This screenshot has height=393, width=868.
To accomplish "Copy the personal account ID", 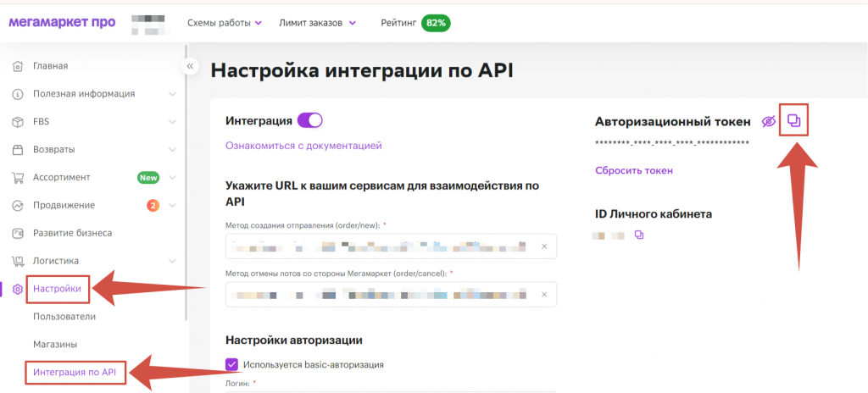I will (639, 235).
